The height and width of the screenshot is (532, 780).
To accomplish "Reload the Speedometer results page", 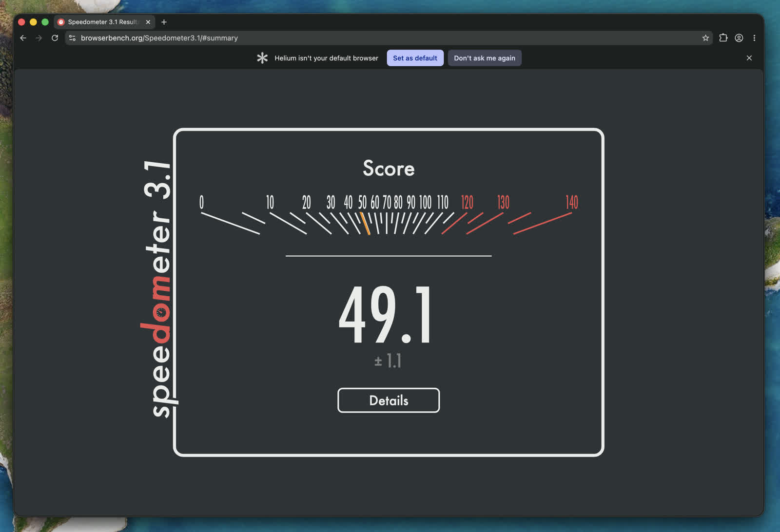I will [x=55, y=38].
